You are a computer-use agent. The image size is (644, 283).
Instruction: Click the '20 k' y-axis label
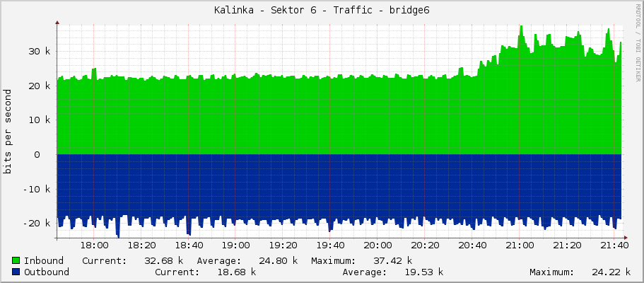[40, 86]
